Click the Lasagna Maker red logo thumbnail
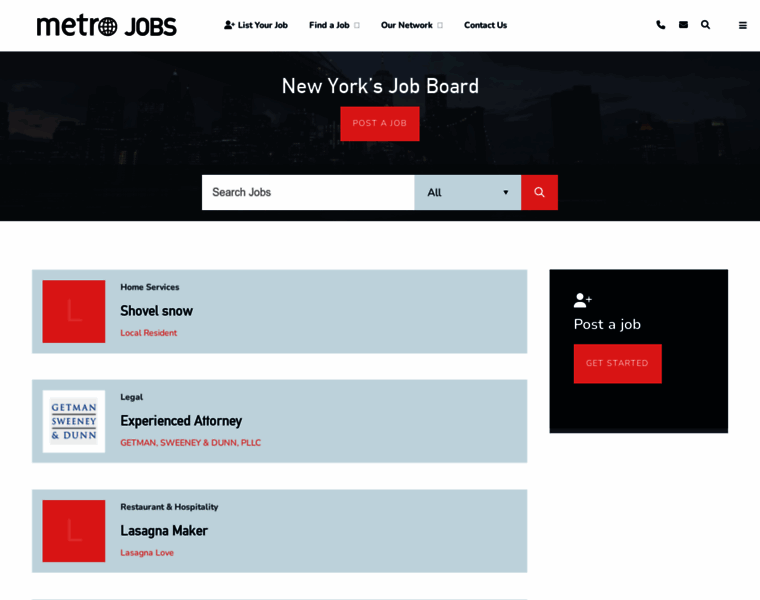Image resolution: width=760 pixels, height=600 pixels. point(73,531)
